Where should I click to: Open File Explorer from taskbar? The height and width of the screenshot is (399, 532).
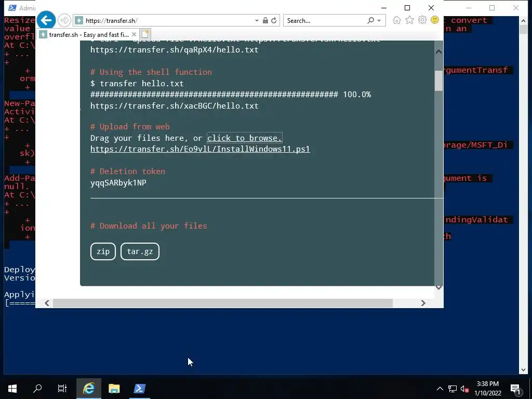tap(114, 389)
